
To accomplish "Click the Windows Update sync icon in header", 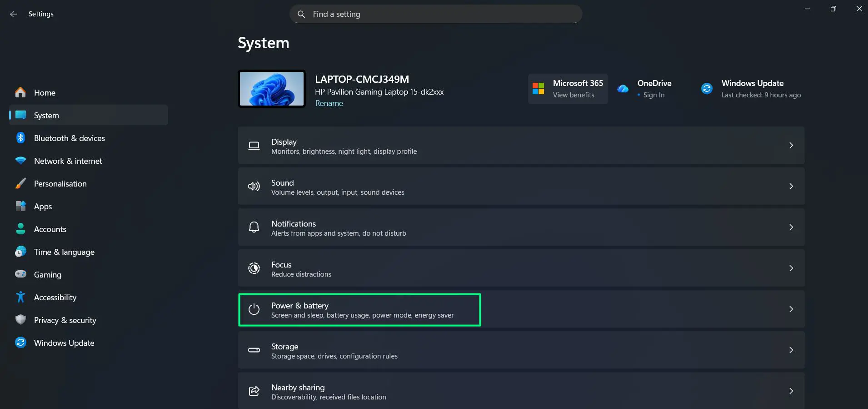I will tap(707, 89).
